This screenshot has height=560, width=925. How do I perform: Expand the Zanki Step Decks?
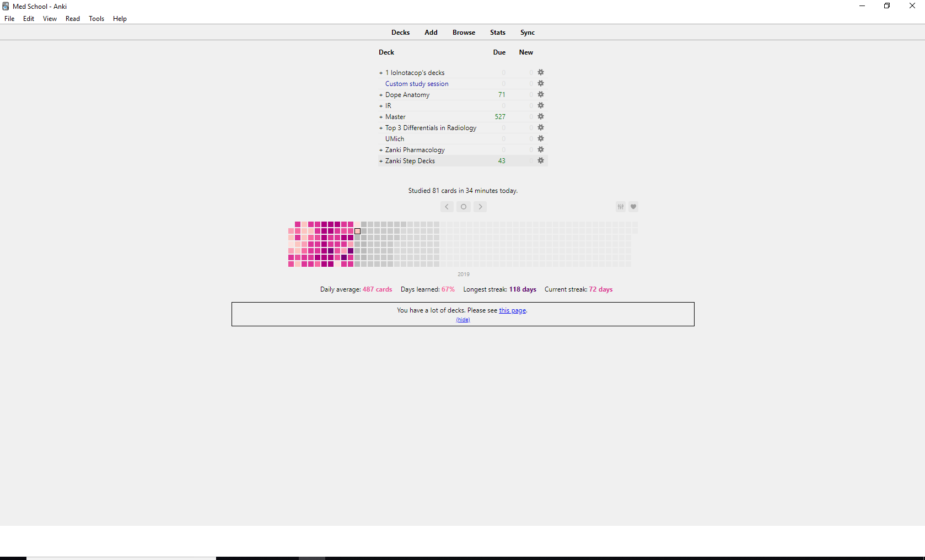coord(380,161)
